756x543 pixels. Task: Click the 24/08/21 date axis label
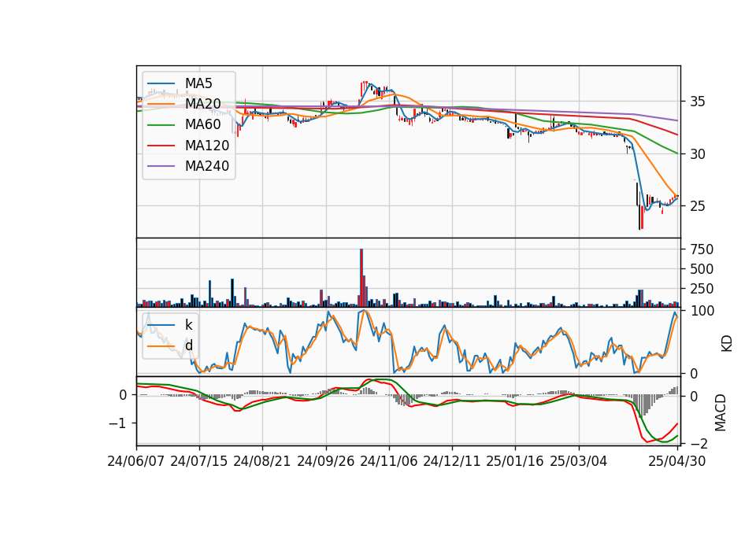(x=262, y=462)
